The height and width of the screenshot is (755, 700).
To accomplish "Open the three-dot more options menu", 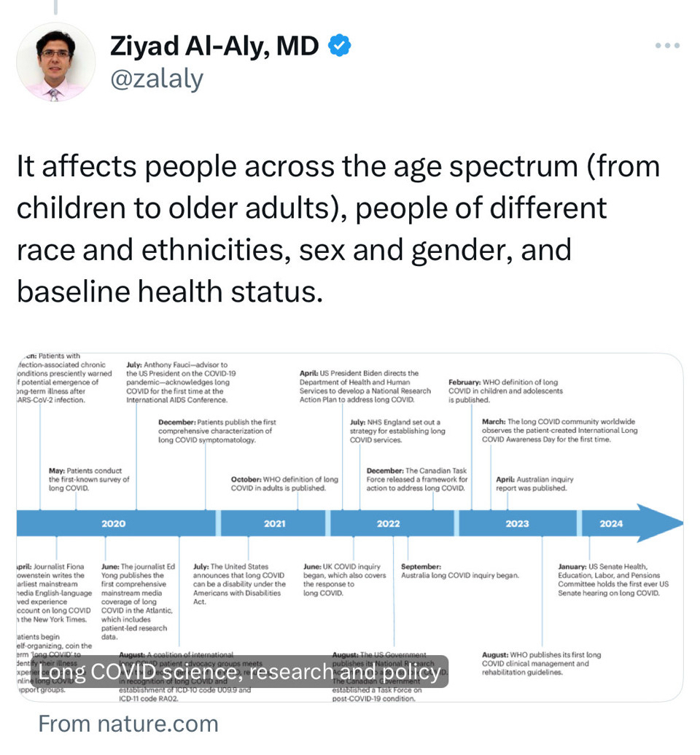I will coord(666,46).
